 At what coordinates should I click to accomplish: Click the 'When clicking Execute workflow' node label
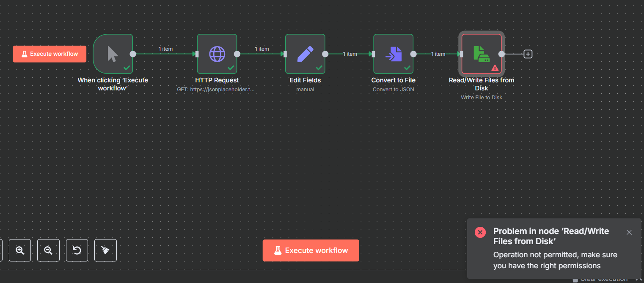coord(113,84)
